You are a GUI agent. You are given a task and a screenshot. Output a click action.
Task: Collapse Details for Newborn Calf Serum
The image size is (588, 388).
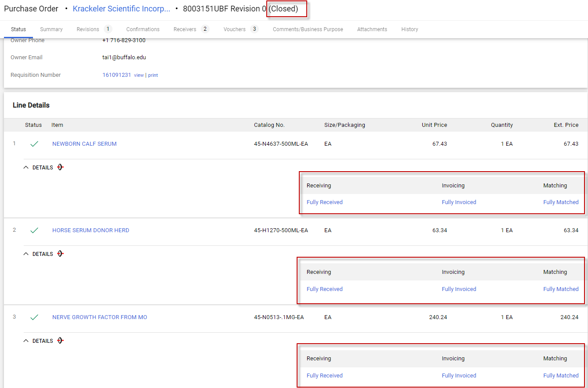(x=38, y=168)
